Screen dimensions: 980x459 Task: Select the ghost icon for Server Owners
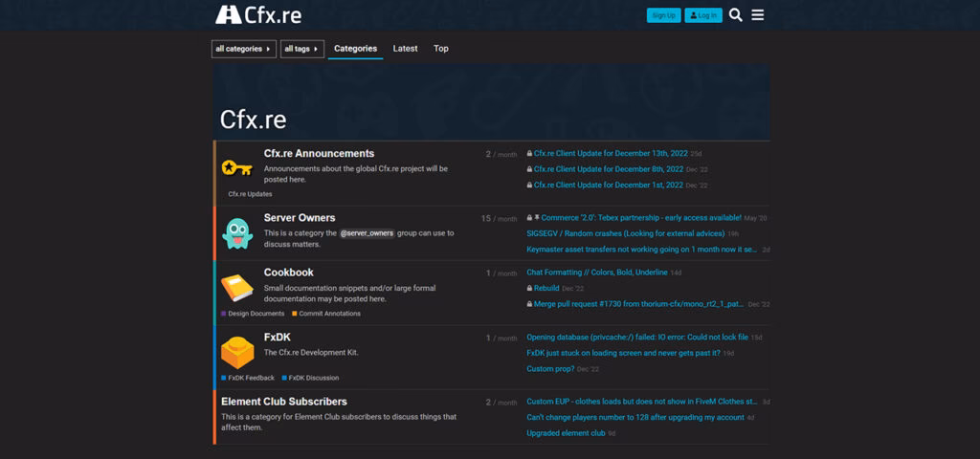(x=237, y=233)
